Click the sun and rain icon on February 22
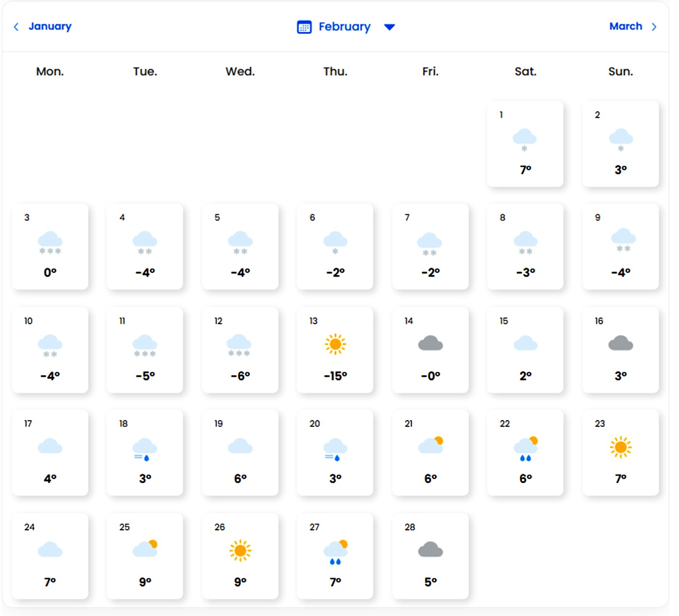The height and width of the screenshot is (616, 679). 526,448
